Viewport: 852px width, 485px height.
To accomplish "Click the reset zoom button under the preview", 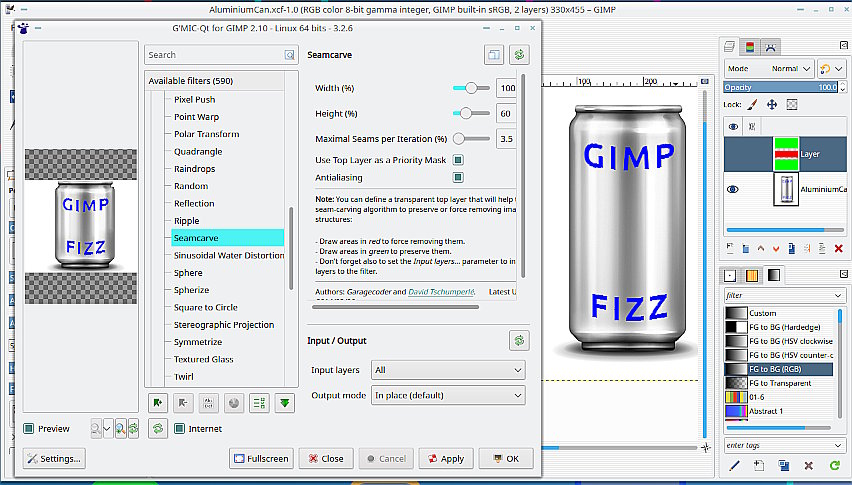I will click(x=133, y=429).
